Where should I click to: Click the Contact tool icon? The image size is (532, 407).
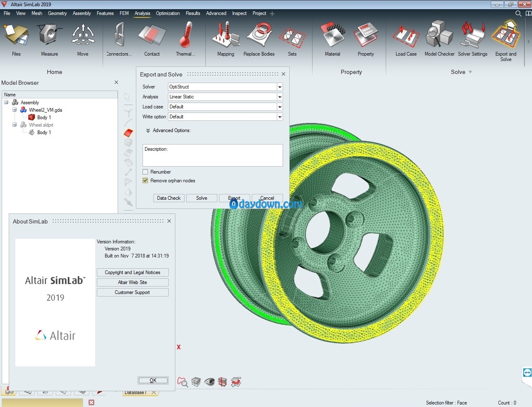coord(152,40)
